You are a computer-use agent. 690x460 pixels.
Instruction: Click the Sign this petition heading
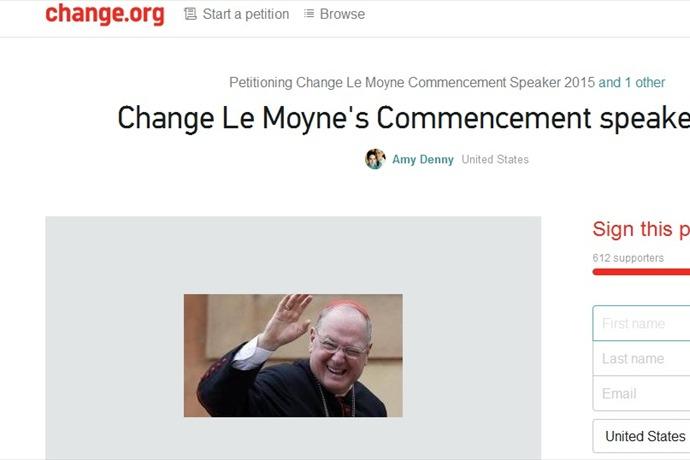click(641, 229)
